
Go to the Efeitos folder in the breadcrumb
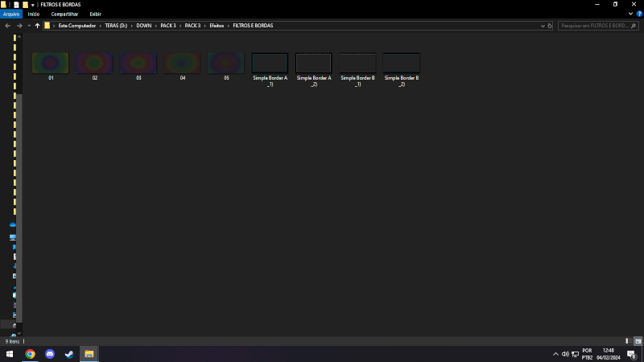point(217,26)
